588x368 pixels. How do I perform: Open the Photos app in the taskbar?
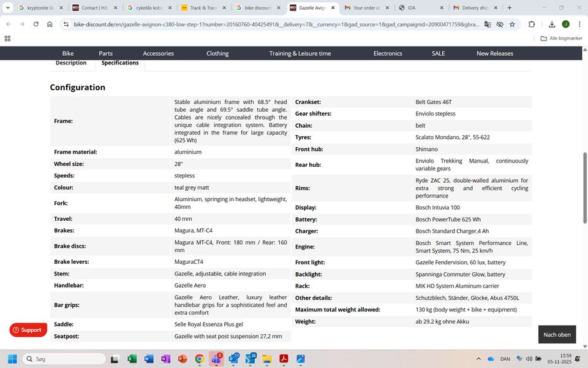301,359
